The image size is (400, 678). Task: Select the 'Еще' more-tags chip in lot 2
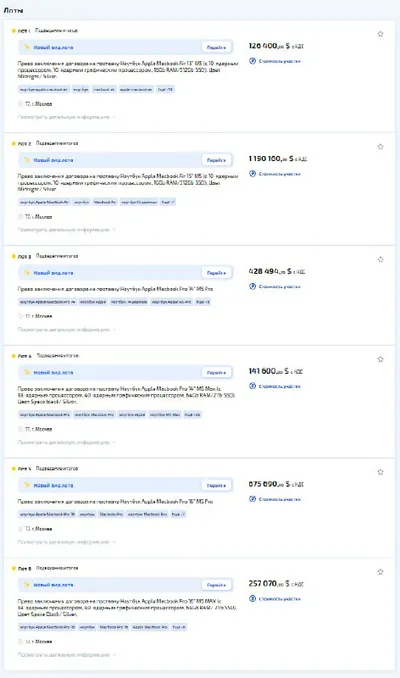(168, 202)
